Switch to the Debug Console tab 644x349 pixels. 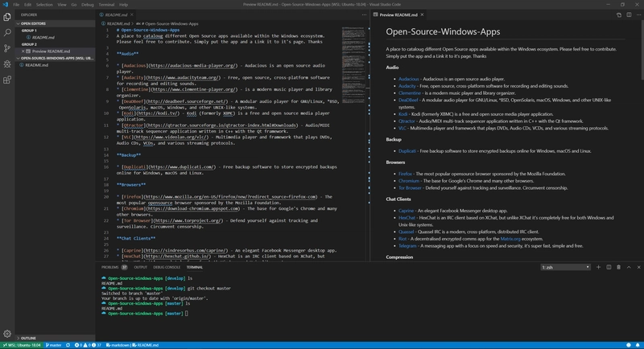click(x=167, y=268)
